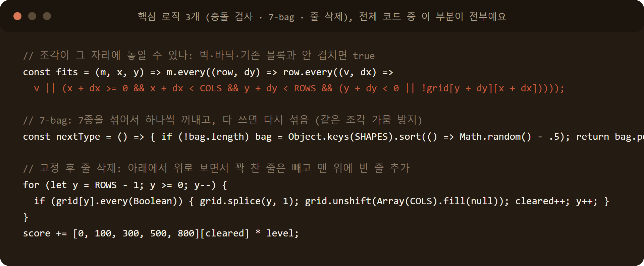644x266 pixels.
Task: Click the middle gray window dot
Action: [32, 16]
